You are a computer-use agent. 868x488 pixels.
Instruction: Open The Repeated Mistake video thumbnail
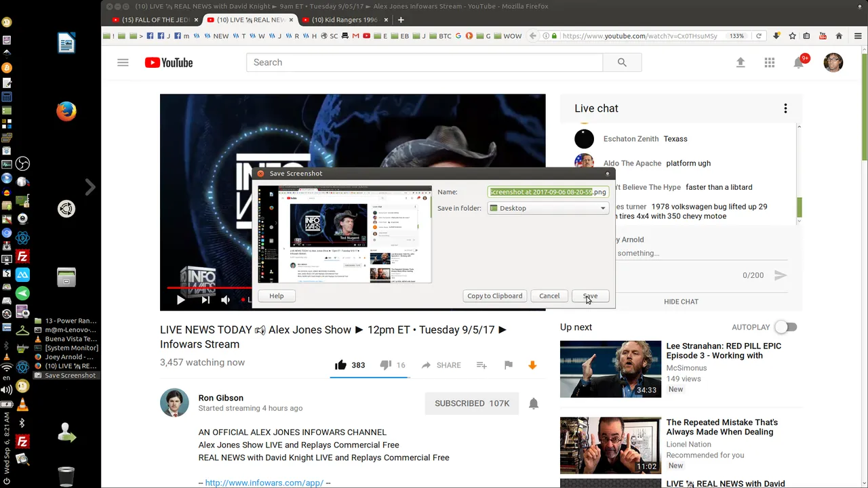click(610, 445)
